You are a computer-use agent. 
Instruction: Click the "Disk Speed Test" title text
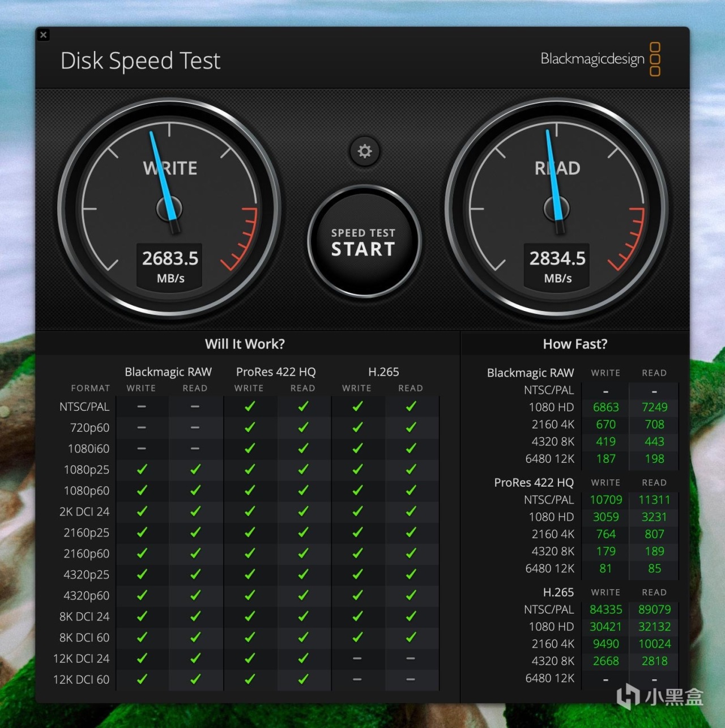pos(140,61)
